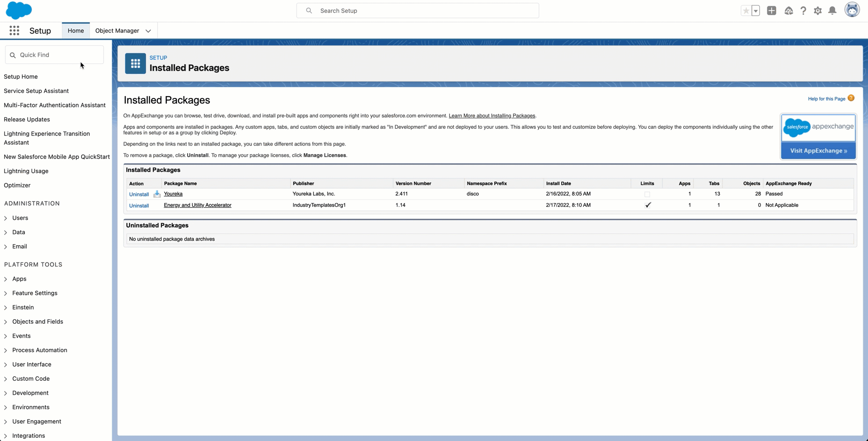This screenshot has height=441, width=868.
Task: Uninstall the Youreka package
Action: tap(139, 194)
